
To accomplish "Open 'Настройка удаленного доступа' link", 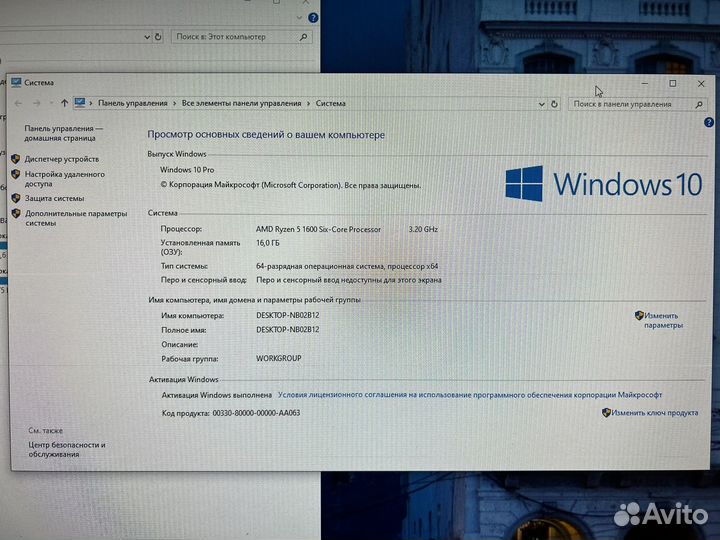I will click(64, 179).
